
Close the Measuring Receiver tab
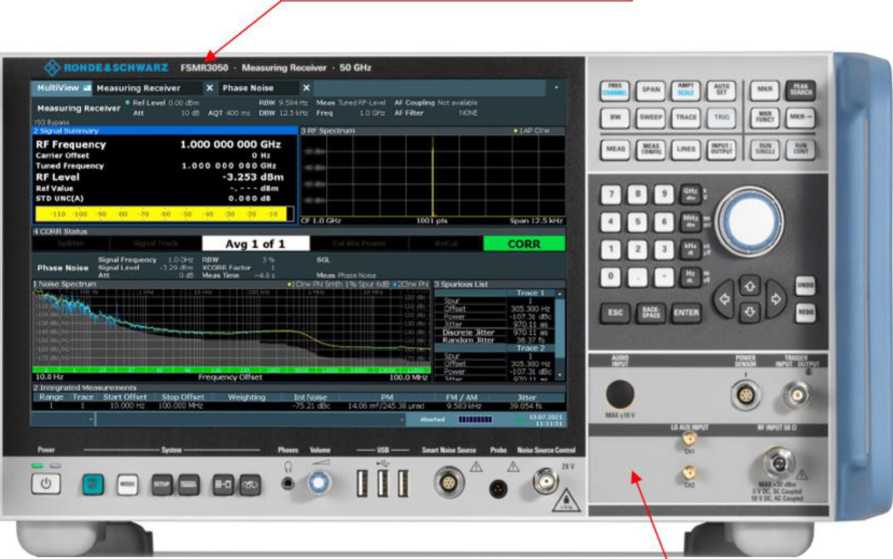210,88
